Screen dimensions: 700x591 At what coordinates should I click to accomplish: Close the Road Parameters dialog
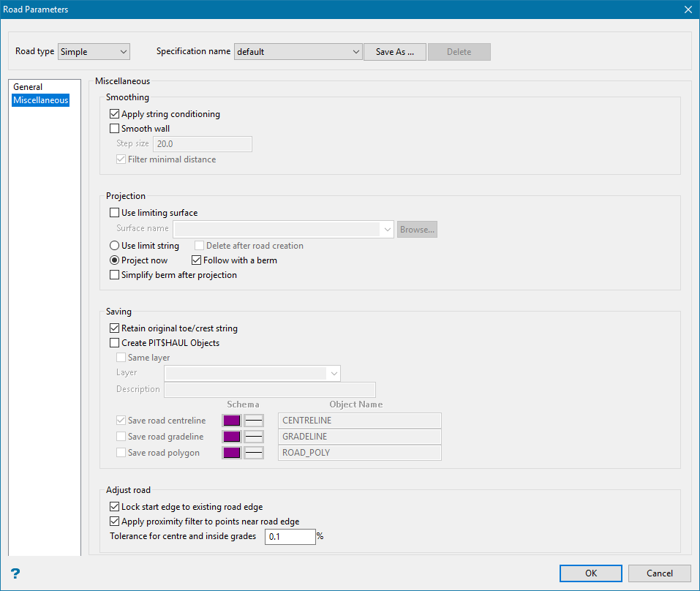[687, 10]
